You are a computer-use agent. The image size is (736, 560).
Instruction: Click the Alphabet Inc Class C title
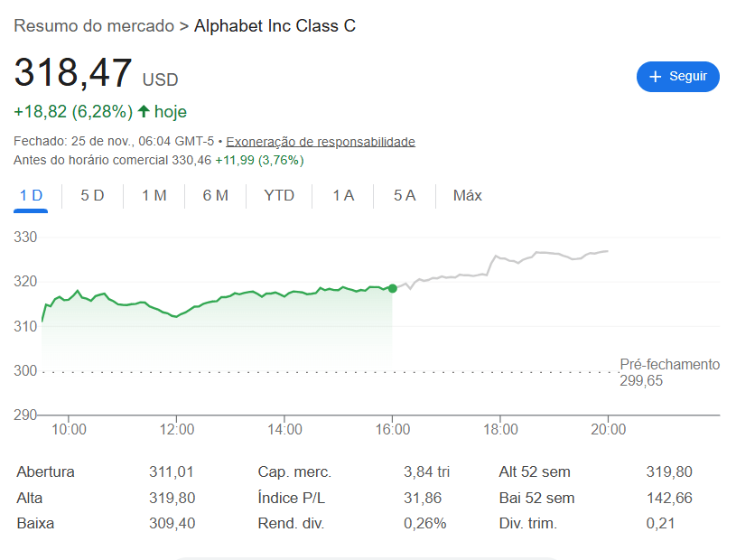point(275,26)
